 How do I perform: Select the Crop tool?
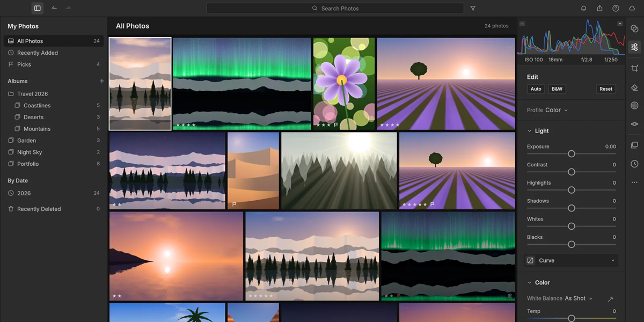point(634,68)
